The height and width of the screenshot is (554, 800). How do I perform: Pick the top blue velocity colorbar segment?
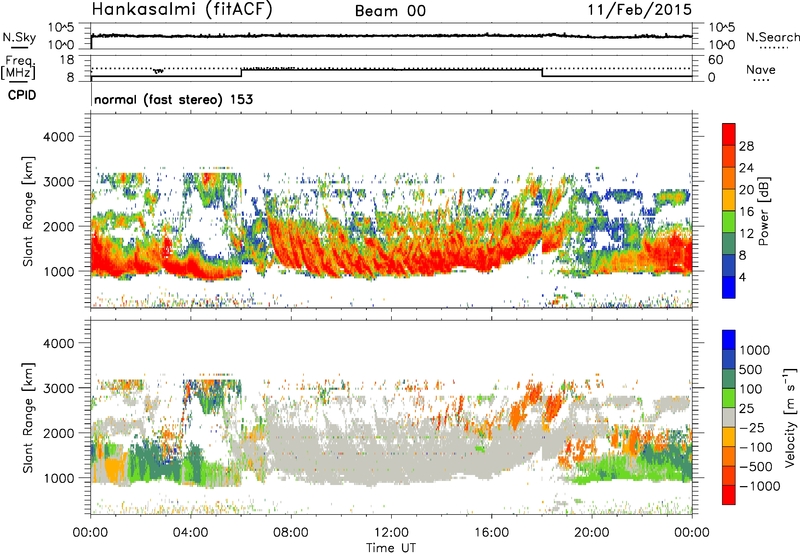pyautogui.click(x=729, y=340)
